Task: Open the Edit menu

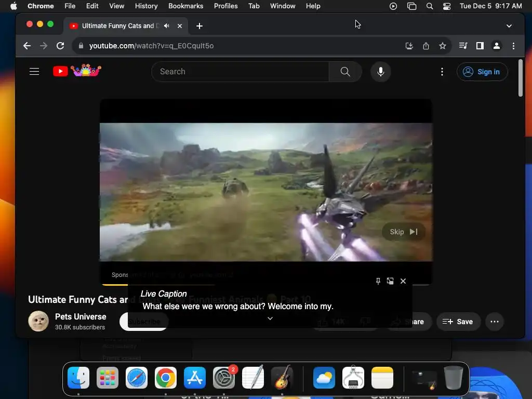Action: tap(92, 6)
